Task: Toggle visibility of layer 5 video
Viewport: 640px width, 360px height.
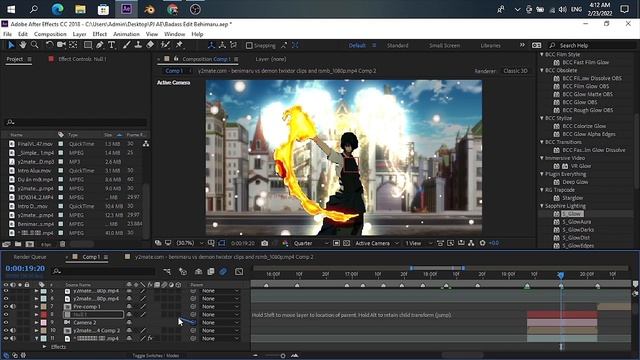Action: click(6, 291)
